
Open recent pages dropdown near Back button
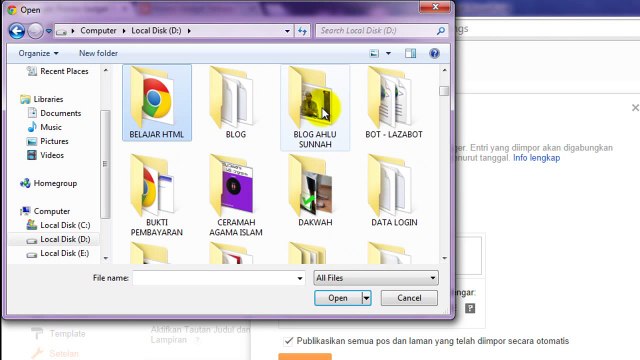pyautogui.click(x=49, y=31)
